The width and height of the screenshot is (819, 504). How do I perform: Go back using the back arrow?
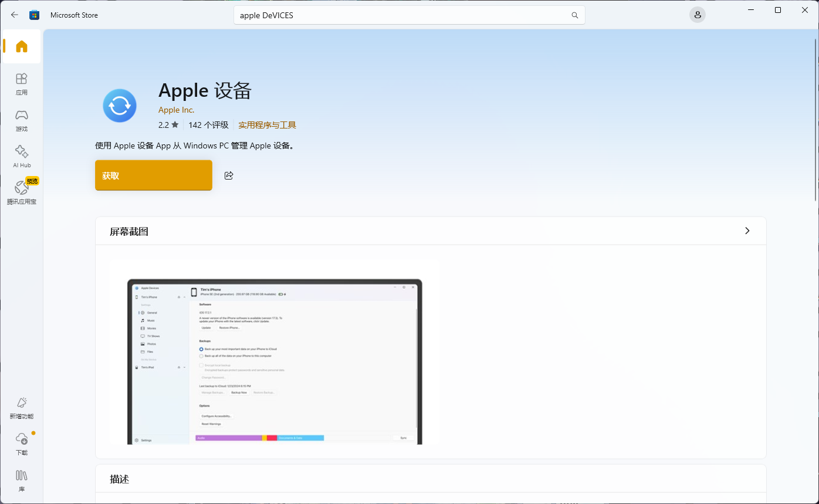pyautogui.click(x=14, y=15)
